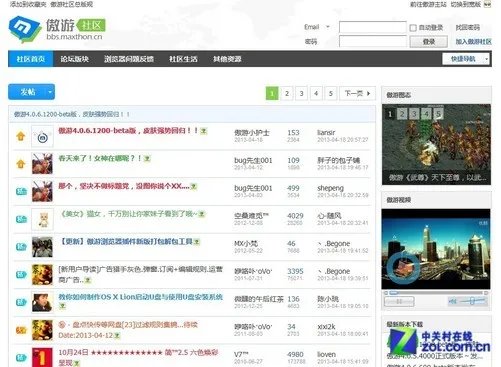
Task: Open the 浏览器问题反馈 tab
Action: (x=129, y=59)
